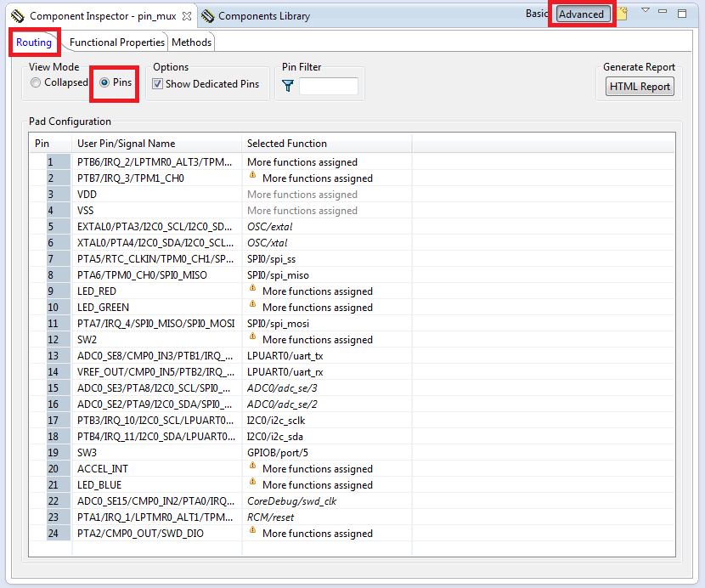Sort by the Pin column header
Viewport: 705px width, 588px height.
point(50,144)
